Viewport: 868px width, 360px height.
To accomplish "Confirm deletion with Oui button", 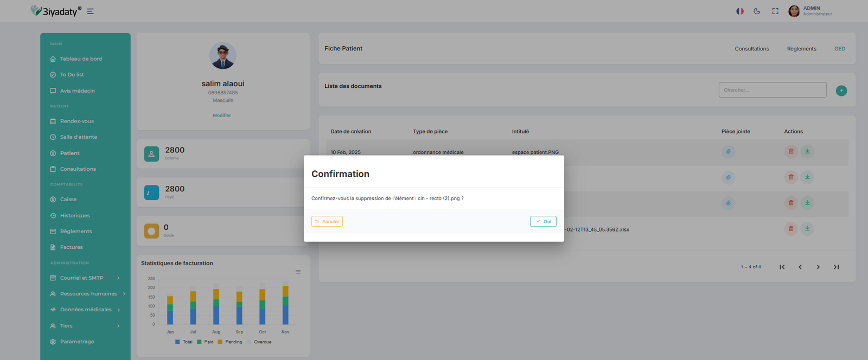I will click(x=543, y=221).
